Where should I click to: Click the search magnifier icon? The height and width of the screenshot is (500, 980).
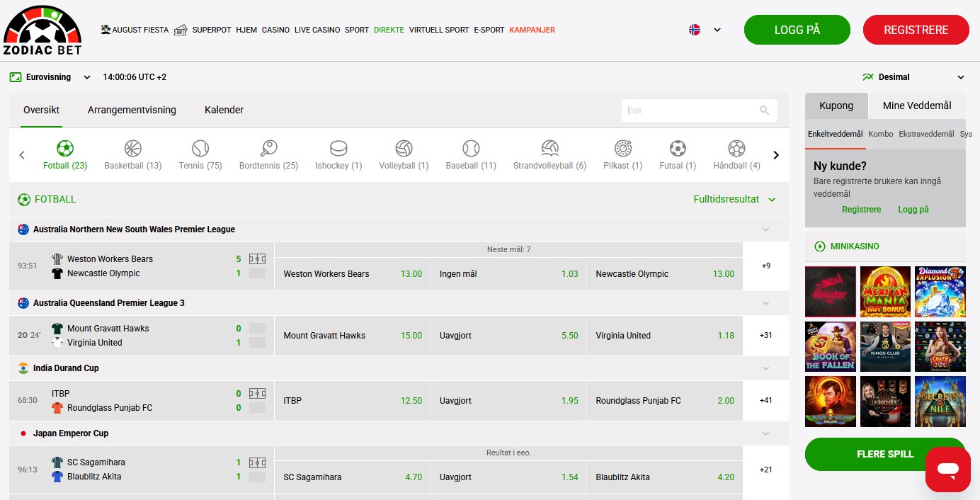[764, 110]
